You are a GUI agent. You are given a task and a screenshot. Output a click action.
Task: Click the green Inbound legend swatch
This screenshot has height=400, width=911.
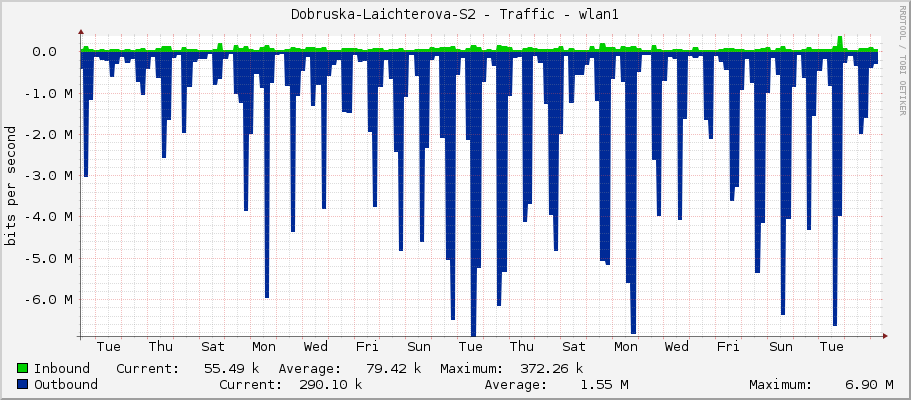(x=23, y=368)
